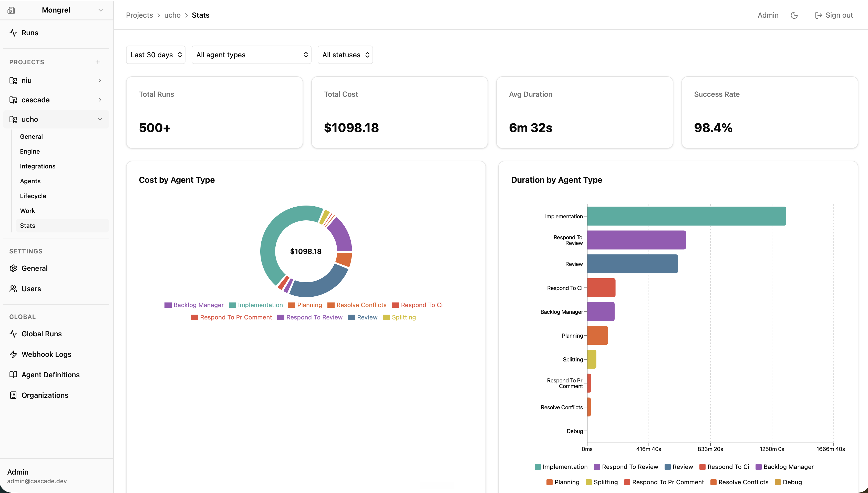This screenshot has width=868, height=493.
Task: Click the Success Rate value 98.4%
Action: click(x=713, y=128)
